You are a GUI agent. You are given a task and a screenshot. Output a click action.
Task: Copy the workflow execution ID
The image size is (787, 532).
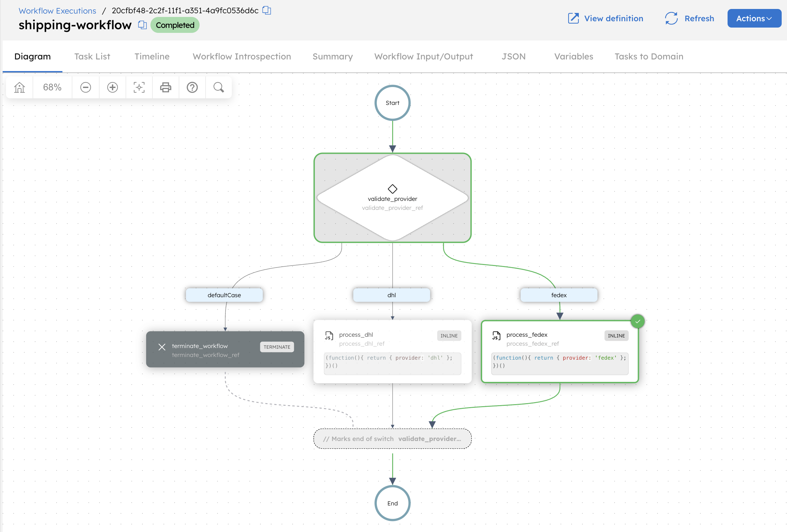click(267, 10)
